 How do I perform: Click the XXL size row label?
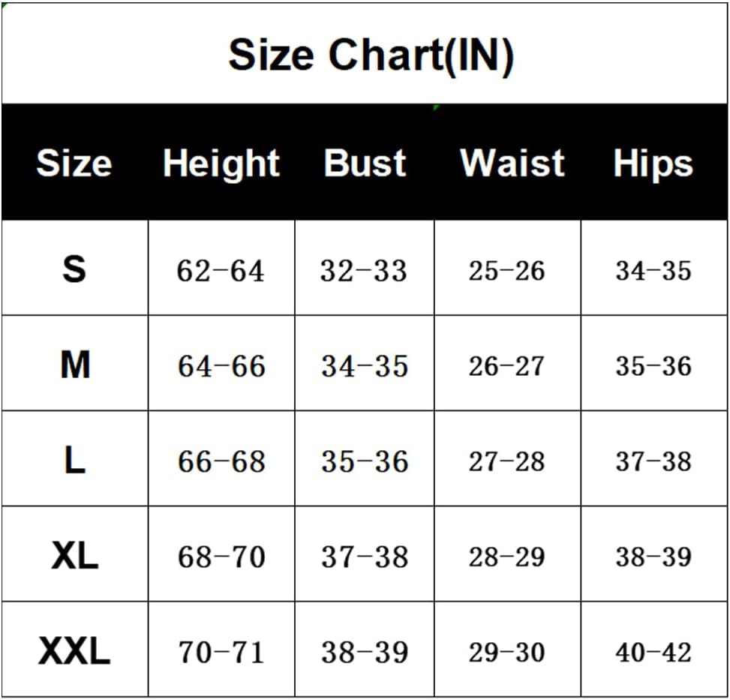tap(74, 651)
